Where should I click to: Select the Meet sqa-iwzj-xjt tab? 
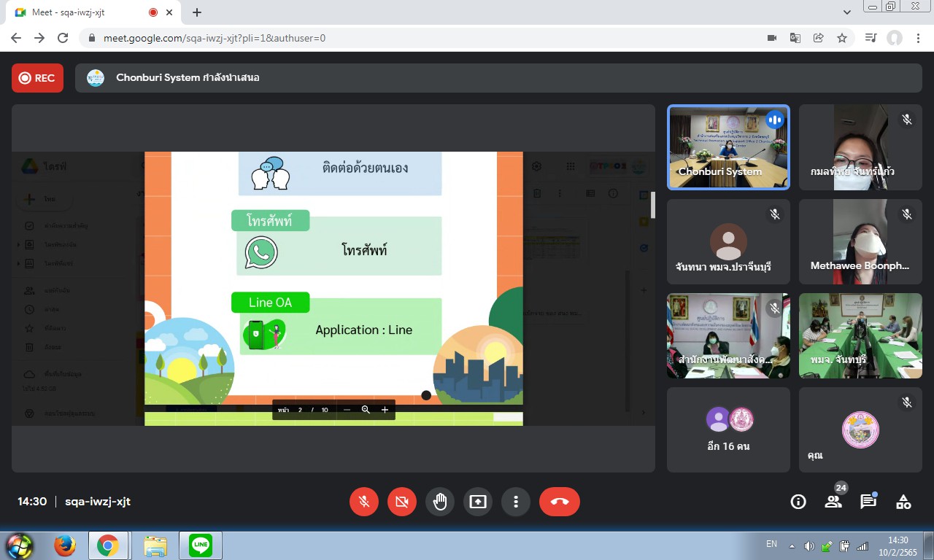(80, 12)
